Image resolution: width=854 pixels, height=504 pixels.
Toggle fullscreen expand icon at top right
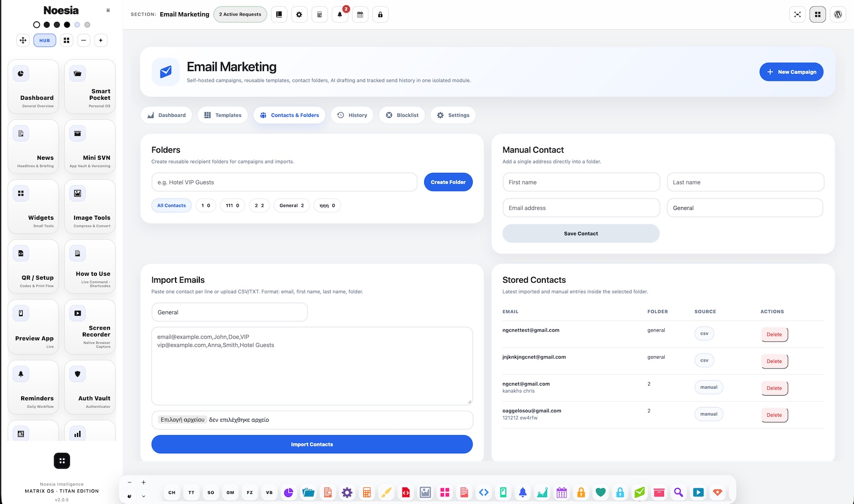(x=798, y=15)
